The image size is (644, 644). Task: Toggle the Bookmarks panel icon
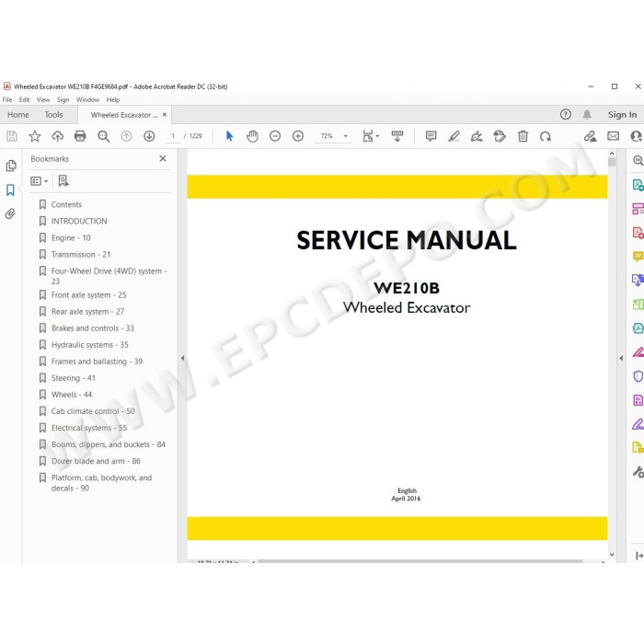tap(10, 190)
